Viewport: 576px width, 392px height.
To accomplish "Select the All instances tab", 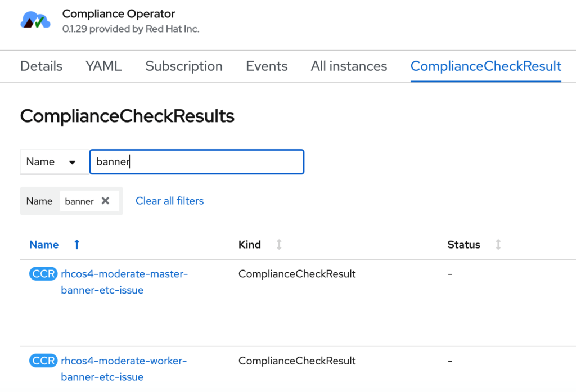I will pos(349,66).
